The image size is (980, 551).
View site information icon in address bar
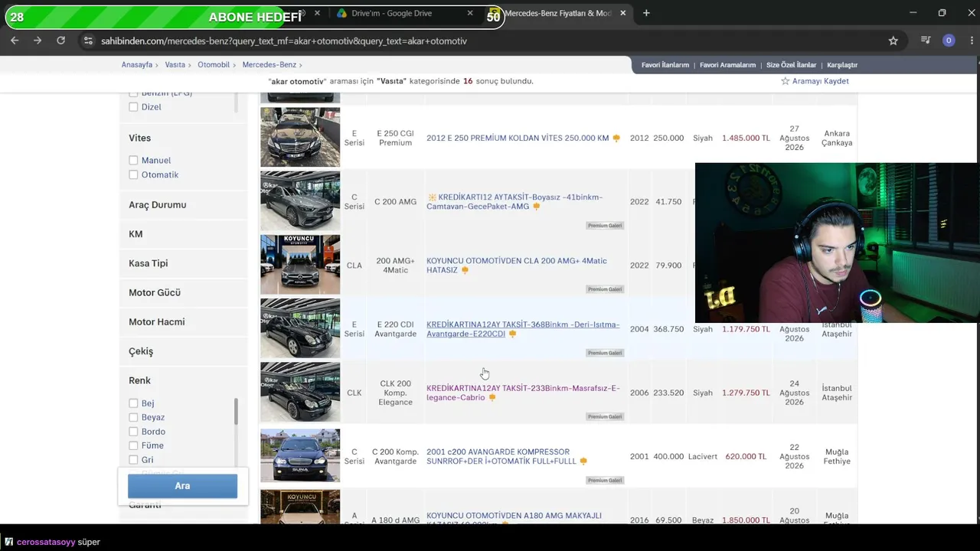click(x=88, y=41)
